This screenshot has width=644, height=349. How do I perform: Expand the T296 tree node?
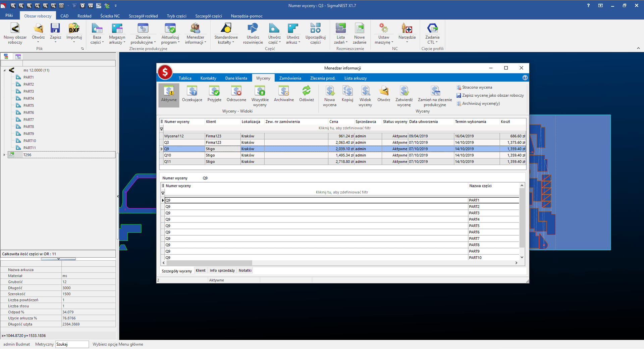tap(4, 155)
